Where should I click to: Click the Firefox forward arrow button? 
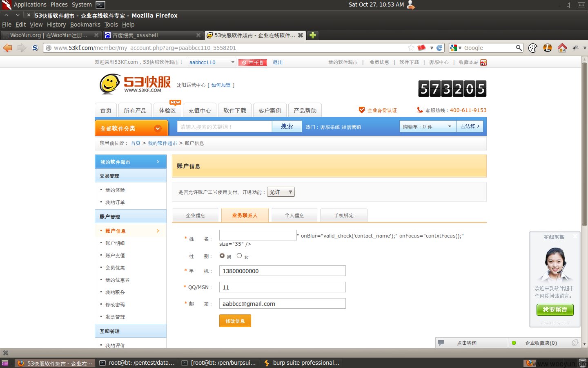22,48
